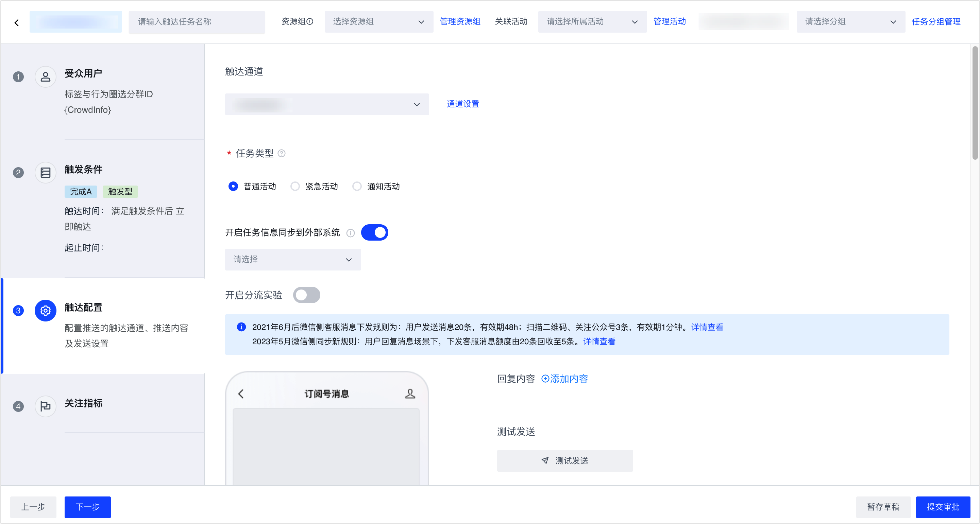This screenshot has width=980, height=524.
Task: Click back chevron in 订阅号消息 preview
Action: pos(241,394)
